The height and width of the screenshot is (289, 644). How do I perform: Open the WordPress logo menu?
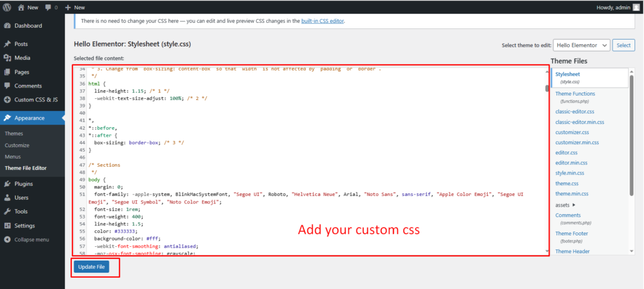pyautogui.click(x=7, y=8)
